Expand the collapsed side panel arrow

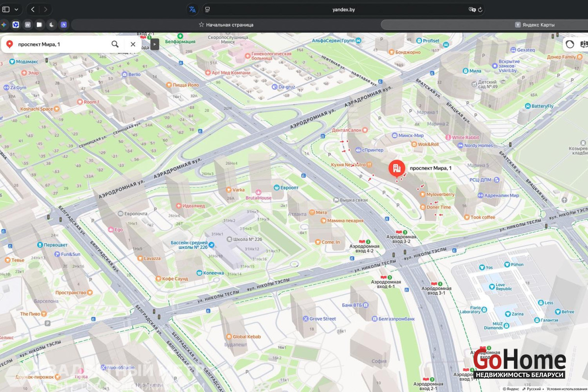(x=154, y=44)
